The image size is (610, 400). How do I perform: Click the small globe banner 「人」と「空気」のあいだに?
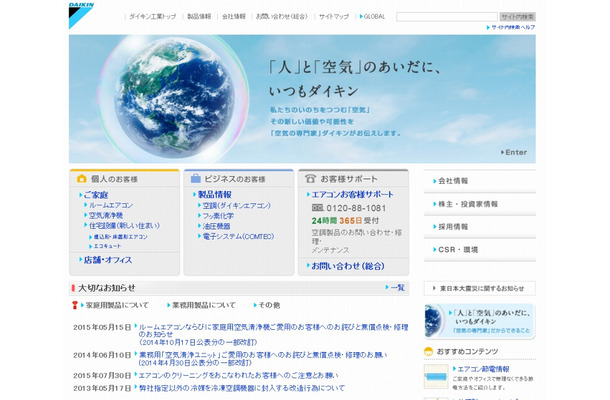point(480,321)
